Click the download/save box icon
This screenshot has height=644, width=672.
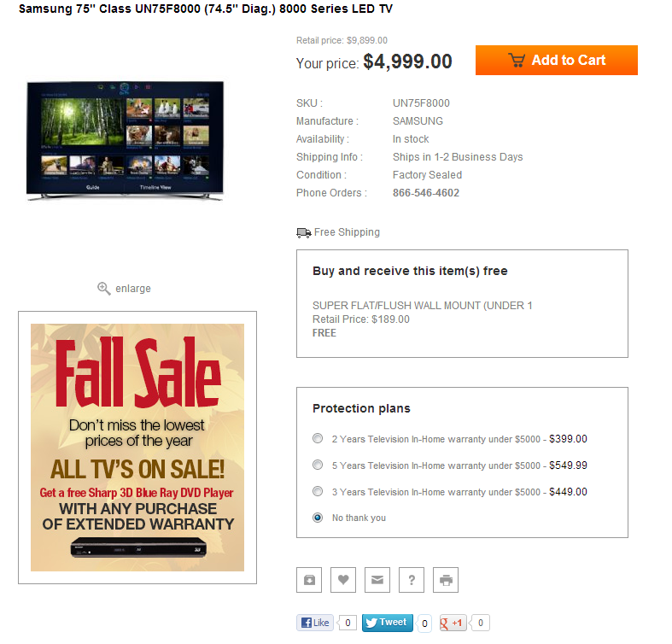[x=309, y=580]
